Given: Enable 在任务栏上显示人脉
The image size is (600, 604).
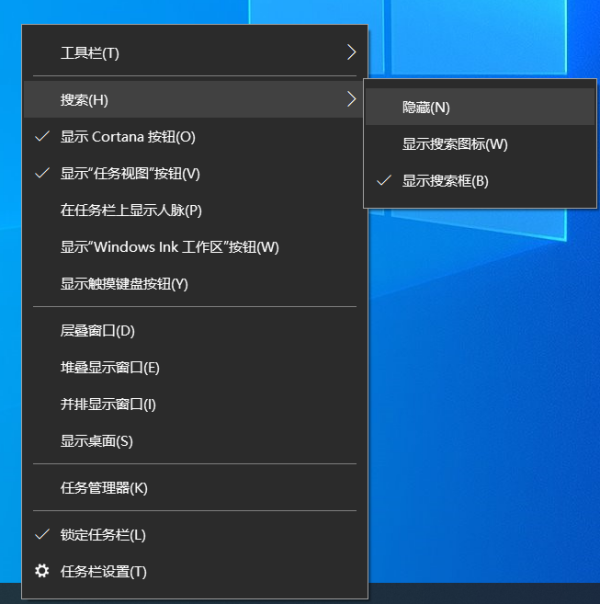Looking at the screenshot, I should click(x=131, y=210).
